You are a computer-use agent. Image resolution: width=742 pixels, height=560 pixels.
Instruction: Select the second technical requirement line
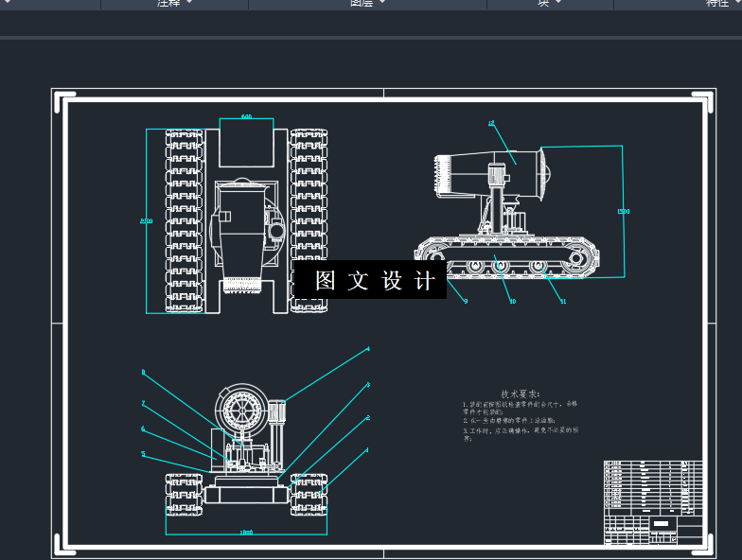(x=509, y=420)
